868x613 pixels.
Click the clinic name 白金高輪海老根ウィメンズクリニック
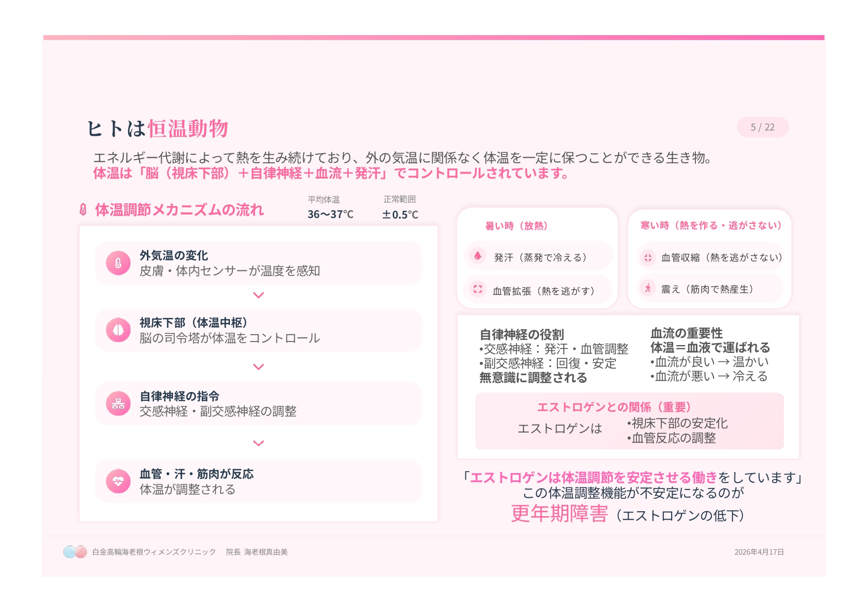click(154, 552)
